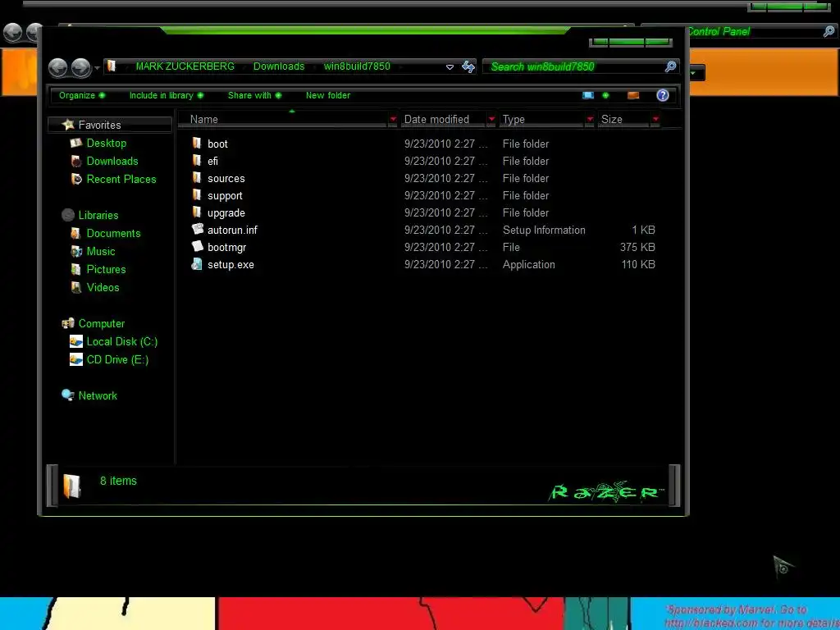Click the folder icon in the details pane

(x=71, y=486)
